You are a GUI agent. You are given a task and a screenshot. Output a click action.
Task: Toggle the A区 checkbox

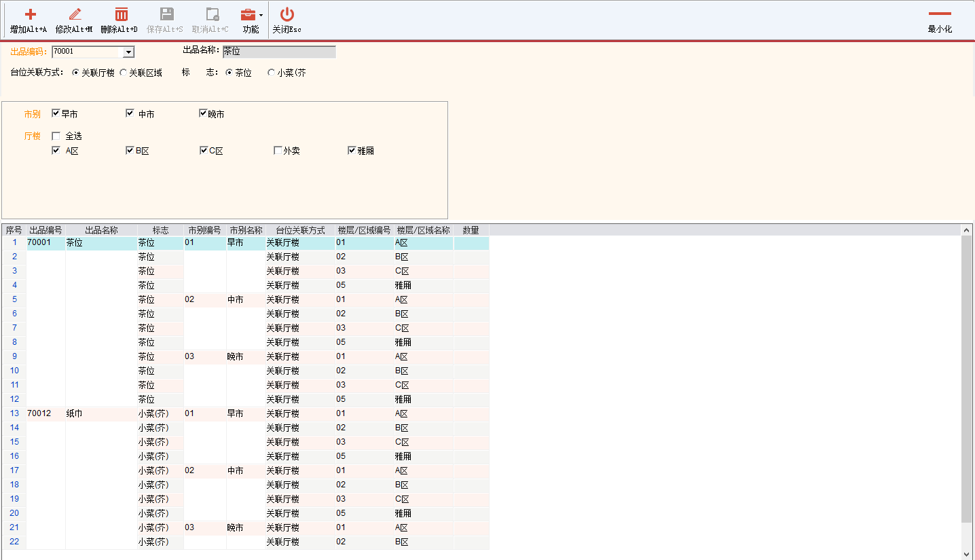click(56, 151)
